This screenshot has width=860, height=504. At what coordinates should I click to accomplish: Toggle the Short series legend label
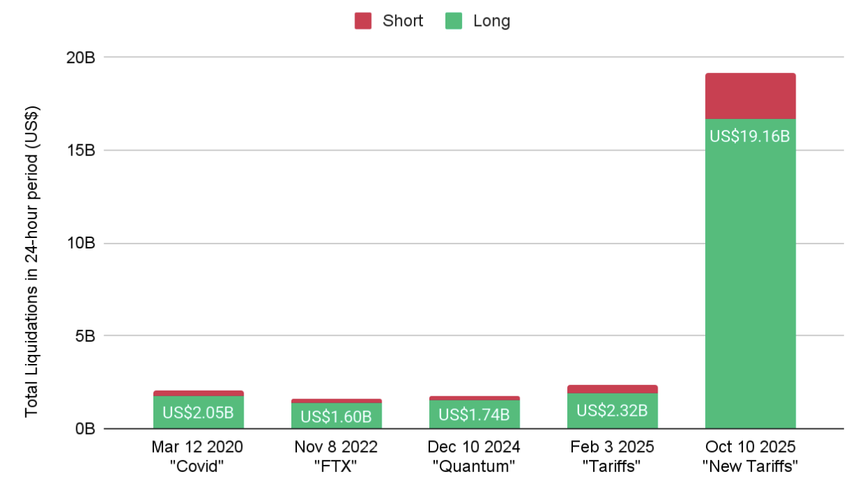coord(403,21)
